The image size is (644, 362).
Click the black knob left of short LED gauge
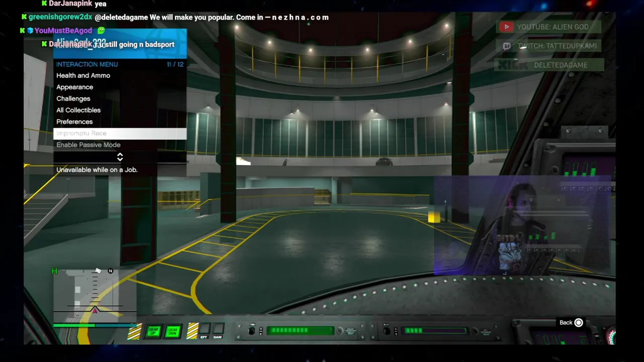pyautogui.click(x=386, y=330)
